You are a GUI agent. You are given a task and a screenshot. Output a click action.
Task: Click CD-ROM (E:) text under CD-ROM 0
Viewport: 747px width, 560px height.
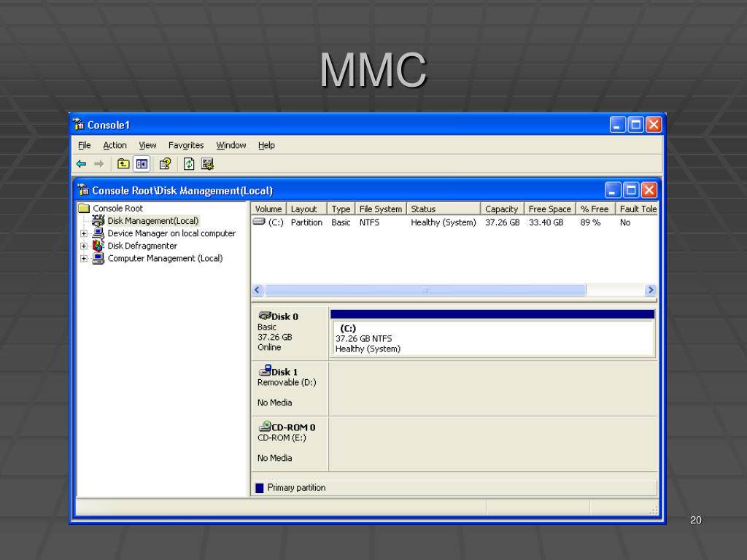point(282,437)
